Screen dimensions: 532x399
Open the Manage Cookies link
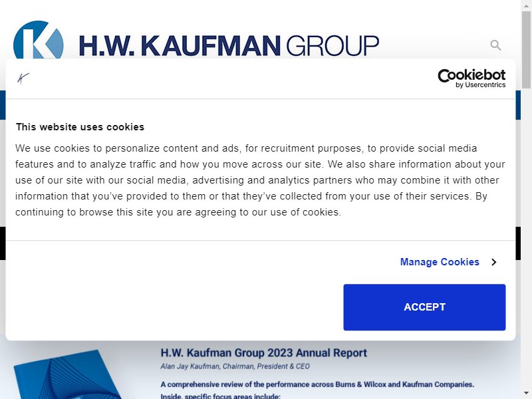coord(440,262)
